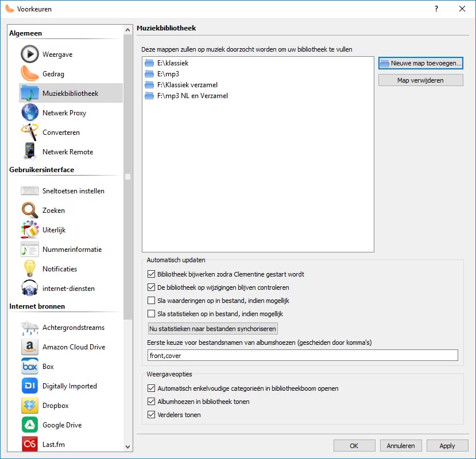Toggle De bibliotheek op wijzigingen blijven controleren
The image size is (476, 459).
pyautogui.click(x=151, y=287)
